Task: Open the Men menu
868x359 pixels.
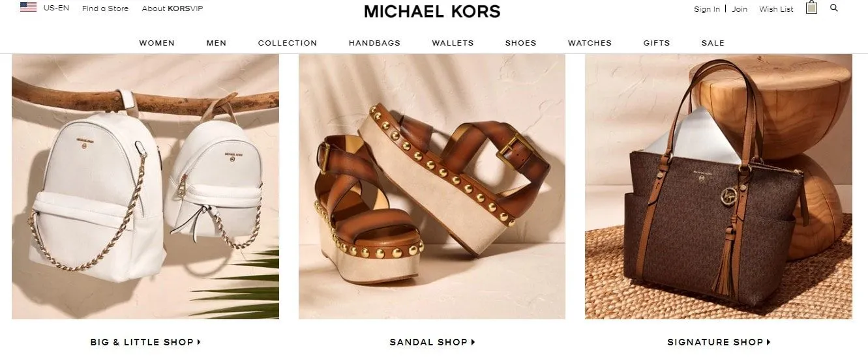Action: point(217,43)
